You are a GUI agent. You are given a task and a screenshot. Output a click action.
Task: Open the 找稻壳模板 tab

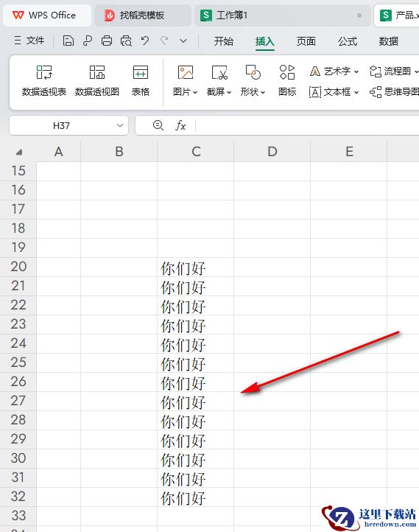pos(142,15)
